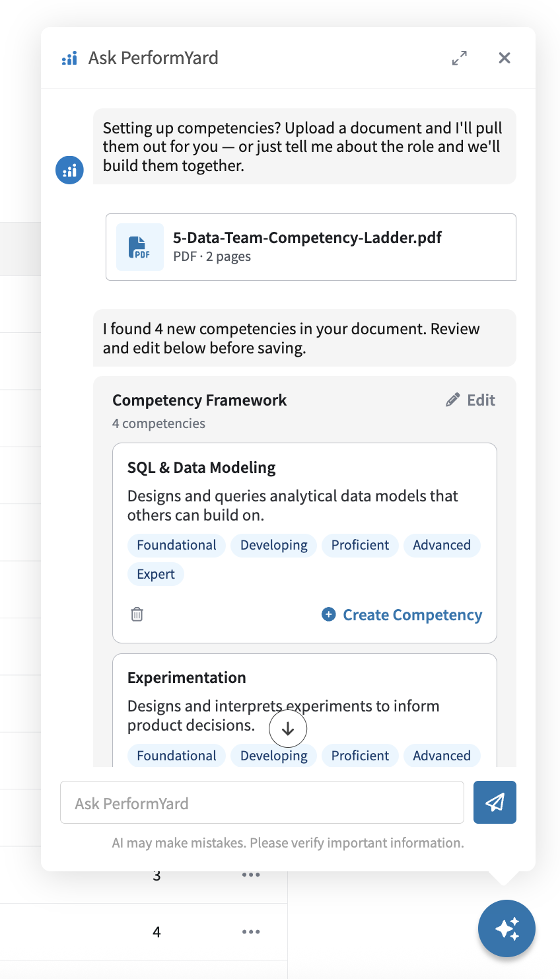This screenshot has height=979, width=560.
Task: Delete the SQL & Data Modeling competency
Action: 137,614
